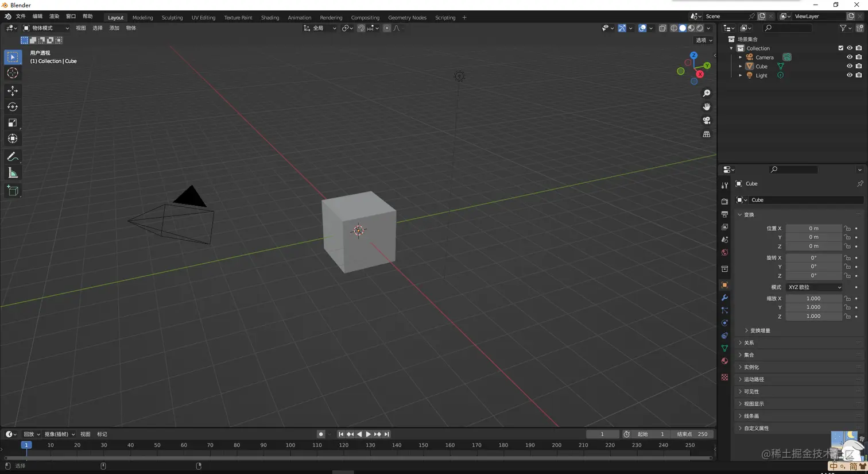Screen dimensions: 868x474
Task: Select the Cursor tool in the toolbar
Action: click(x=13, y=74)
